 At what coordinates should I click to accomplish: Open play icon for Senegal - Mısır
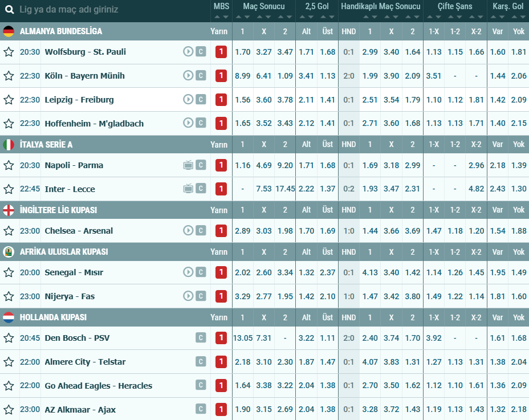pyautogui.click(x=188, y=272)
